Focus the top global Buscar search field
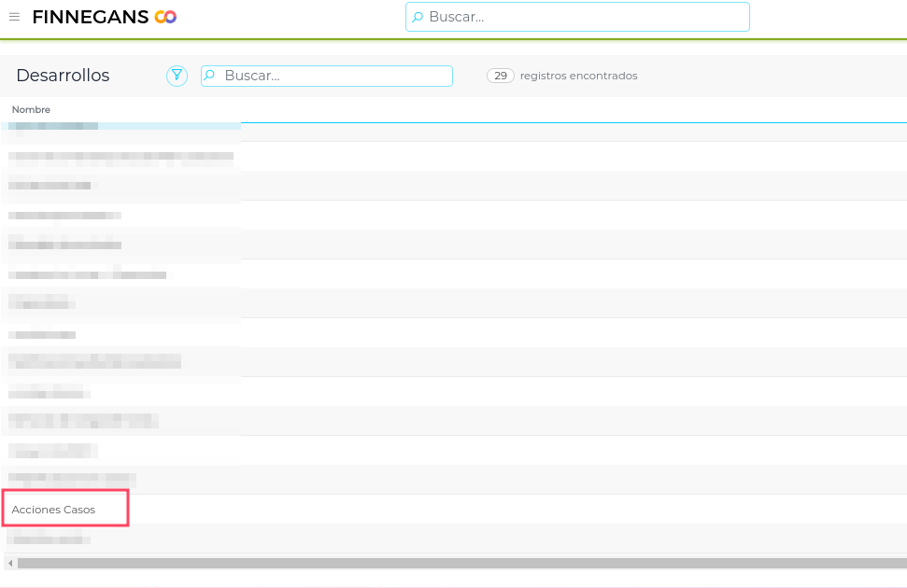Image resolution: width=907 pixels, height=588 pixels. tap(577, 17)
